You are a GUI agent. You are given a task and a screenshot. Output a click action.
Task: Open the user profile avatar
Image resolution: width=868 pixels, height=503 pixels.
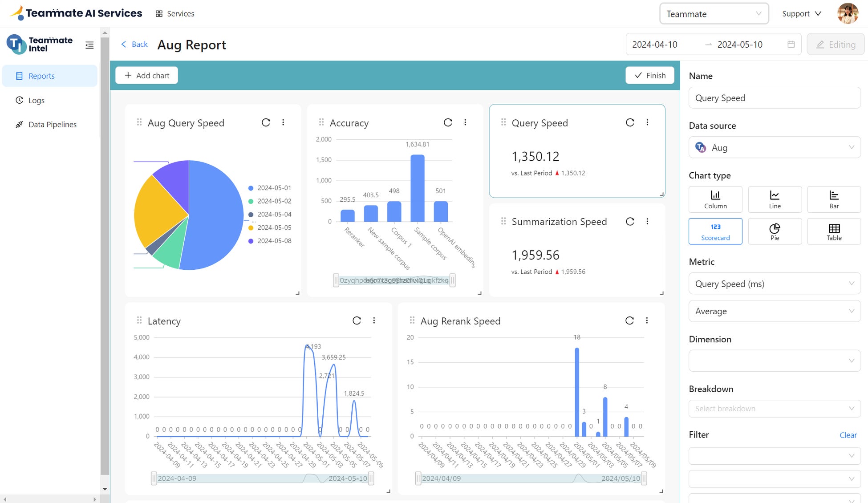pos(848,14)
